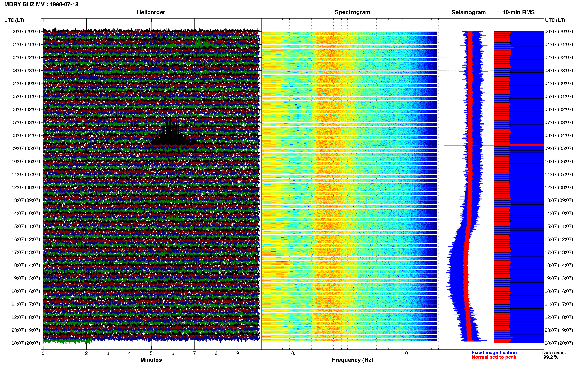Click '21:07 (17:07)' label beside 10-min RMS
The width and height of the screenshot is (588, 368).
559,304
